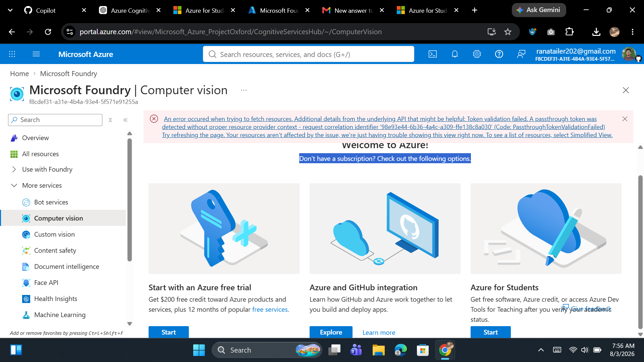
Task: Clear the sidebar search filter
Action: 110,120
